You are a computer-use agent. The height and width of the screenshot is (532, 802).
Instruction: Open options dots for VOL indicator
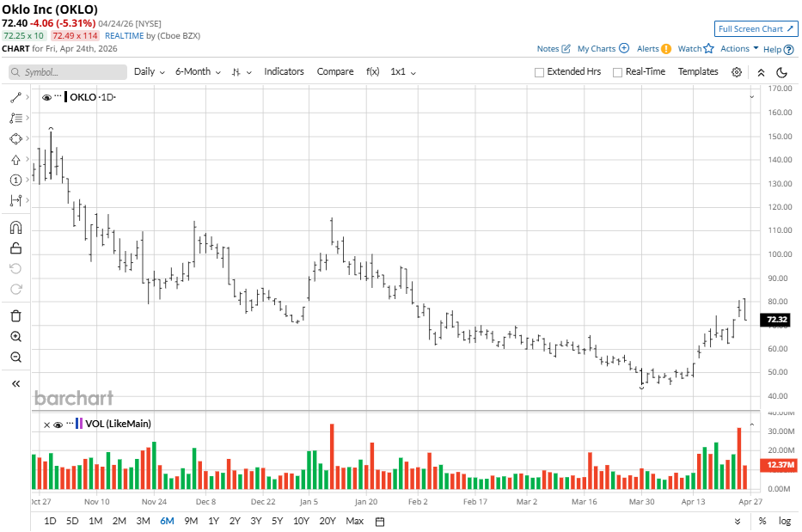tap(70, 424)
